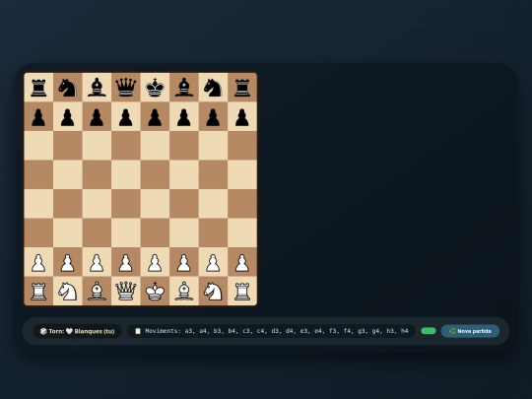532x399 pixels.
Task: Click the black pawn on d7
Action: tap(126, 116)
